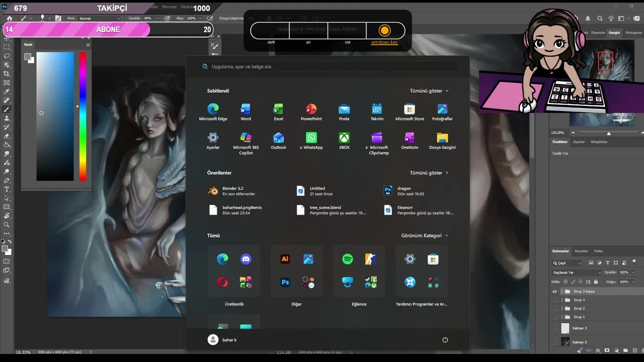Open the bahar k user account

(x=222, y=340)
